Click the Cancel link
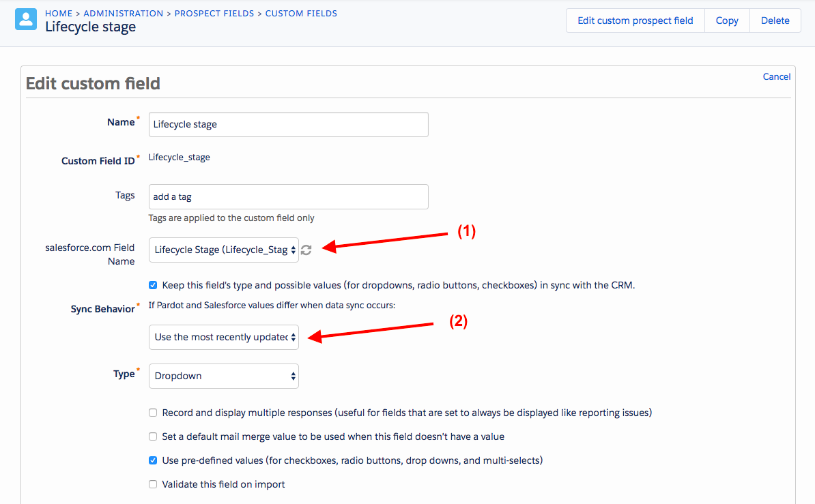Image resolution: width=815 pixels, height=504 pixels. (x=777, y=77)
